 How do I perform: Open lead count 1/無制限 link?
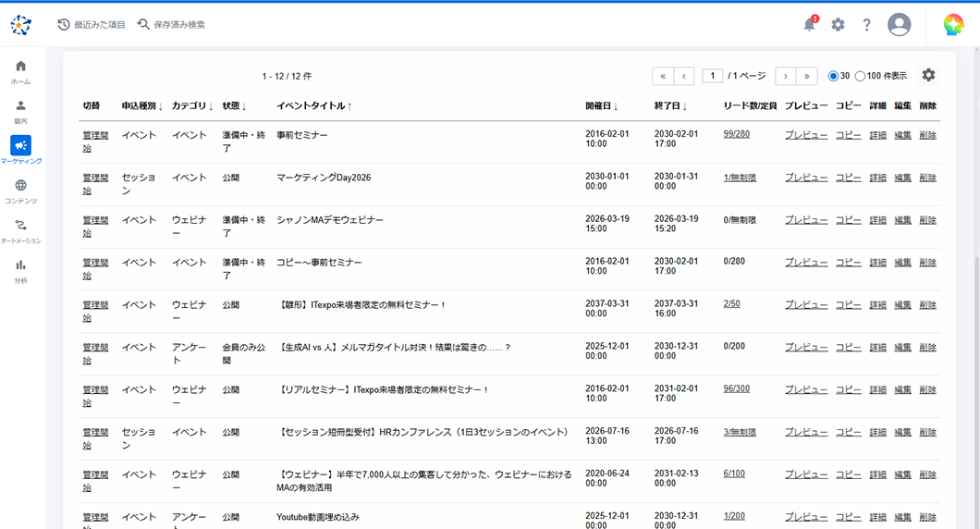pos(740,178)
